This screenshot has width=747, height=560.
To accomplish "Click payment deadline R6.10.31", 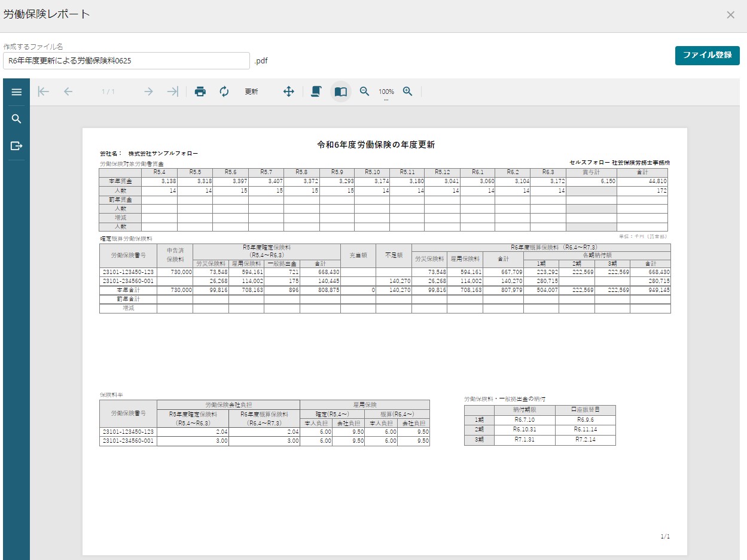I will (525, 430).
